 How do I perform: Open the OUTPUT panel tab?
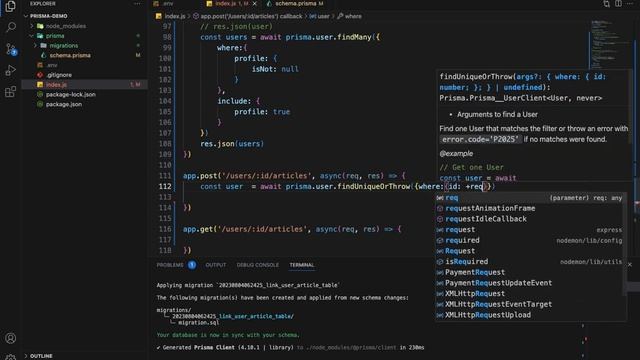pos(216,265)
